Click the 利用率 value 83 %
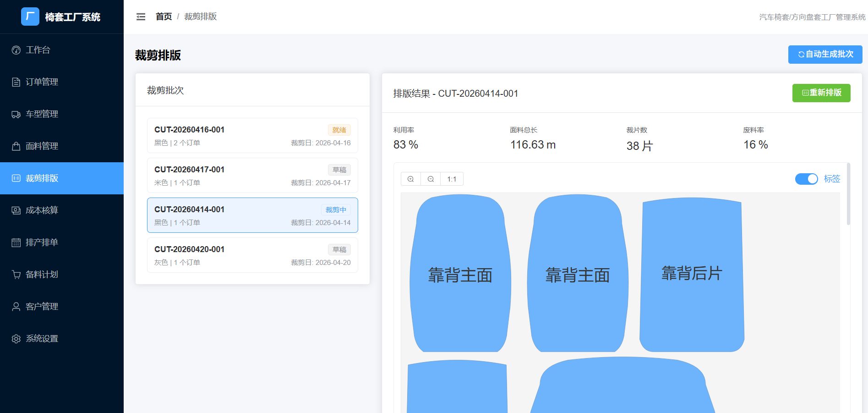 (406, 145)
